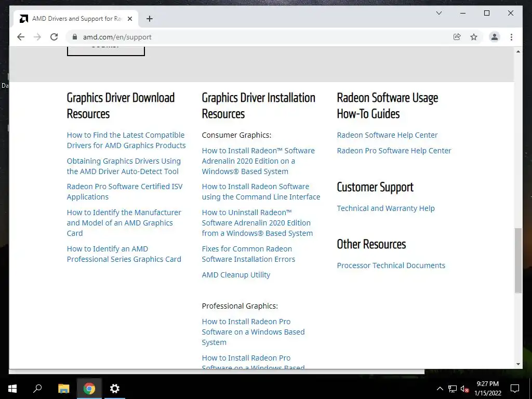Go back to the previous page
This screenshot has width=532, height=399.
21,37
